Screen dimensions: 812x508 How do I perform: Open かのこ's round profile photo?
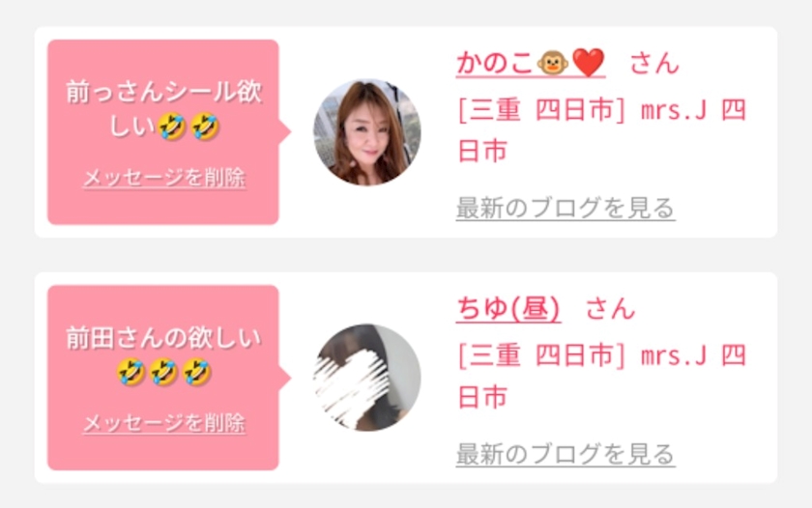coord(367,132)
